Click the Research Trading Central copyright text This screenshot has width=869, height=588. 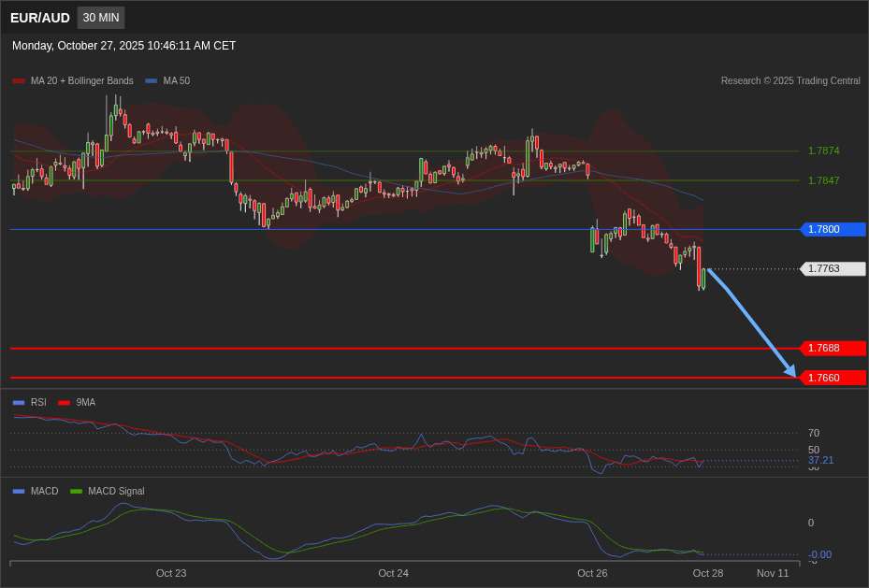point(790,81)
